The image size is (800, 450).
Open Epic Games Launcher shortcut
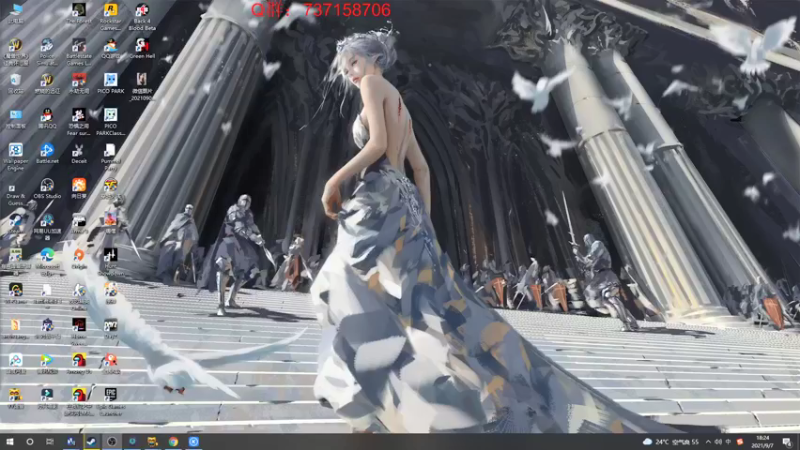[110, 402]
